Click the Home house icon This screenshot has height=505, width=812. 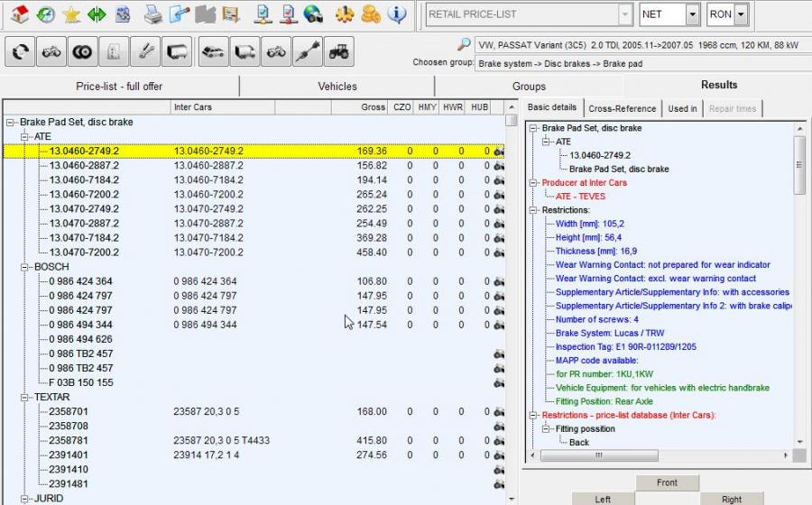pos(19,14)
